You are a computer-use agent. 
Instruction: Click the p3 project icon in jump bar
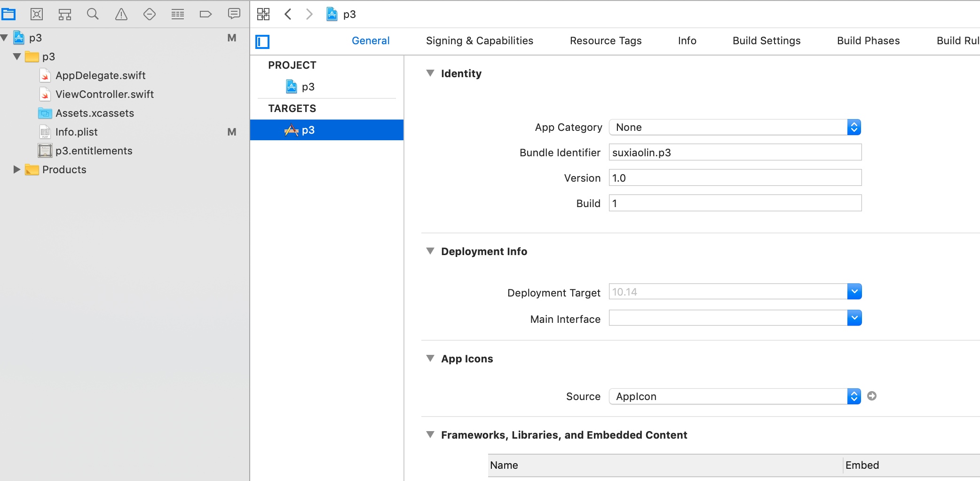pos(332,14)
